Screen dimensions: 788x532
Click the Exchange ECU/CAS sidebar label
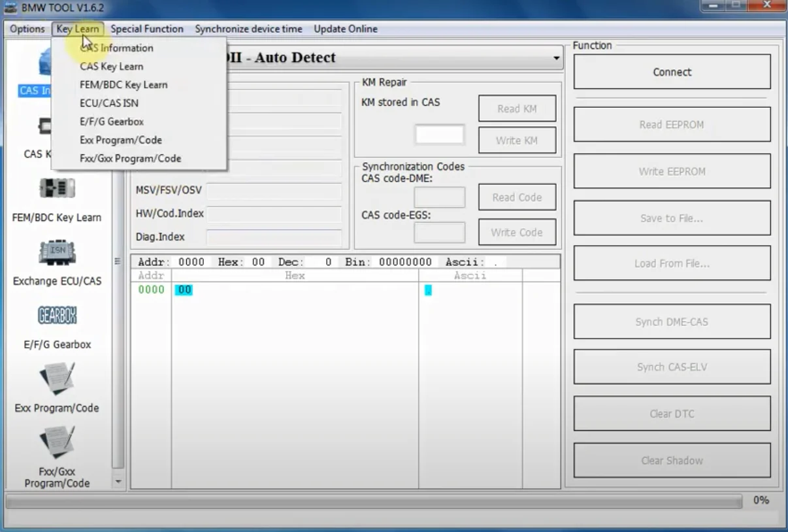[57, 281]
